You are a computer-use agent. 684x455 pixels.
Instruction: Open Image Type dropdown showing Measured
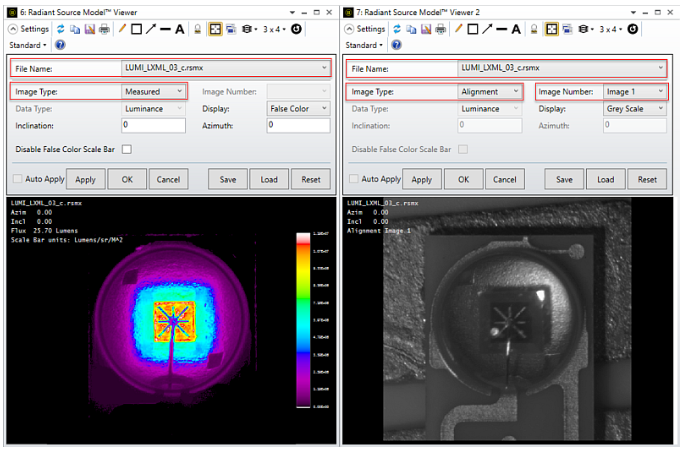pyautogui.click(x=154, y=91)
